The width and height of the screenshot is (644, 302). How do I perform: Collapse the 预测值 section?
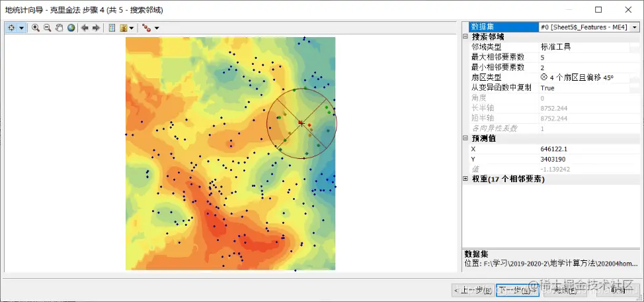pyautogui.click(x=465, y=138)
